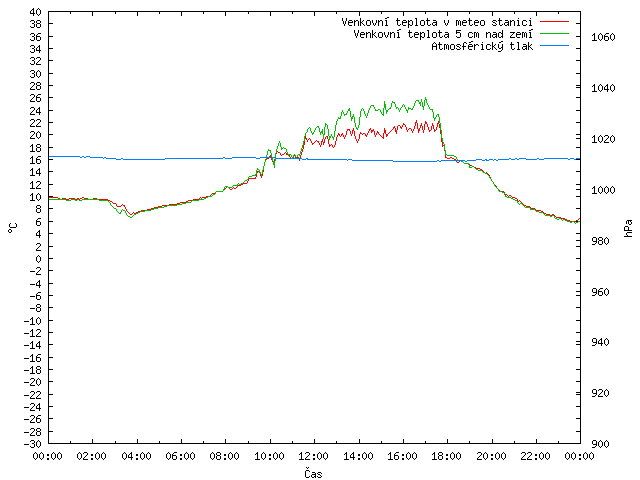The image size is (640, 480).
Task: Click the '940' pressure axis label
Action: coord(600,342)
